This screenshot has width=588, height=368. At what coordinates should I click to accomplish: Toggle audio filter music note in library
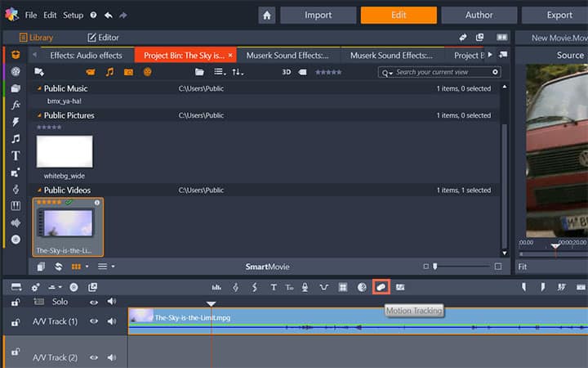[x=109, y=72]
